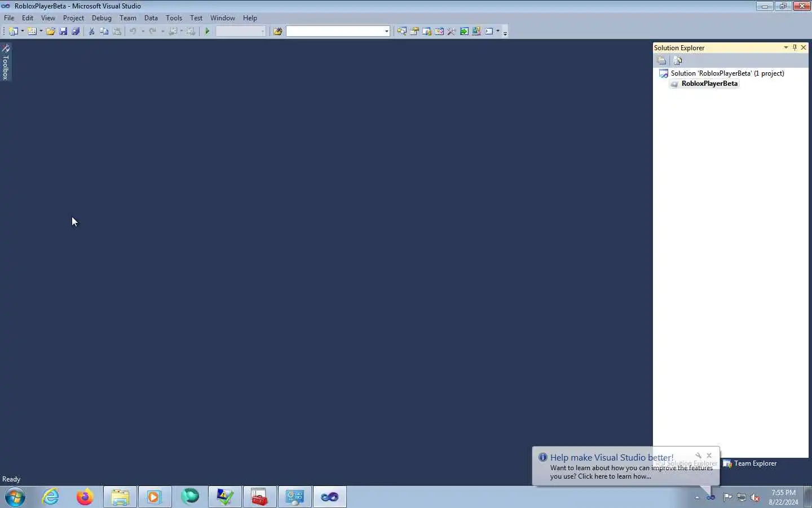The image size is (812, 508).
Task: Expand the auto-hidden Toolbox tab
Action: coord(6,62)
